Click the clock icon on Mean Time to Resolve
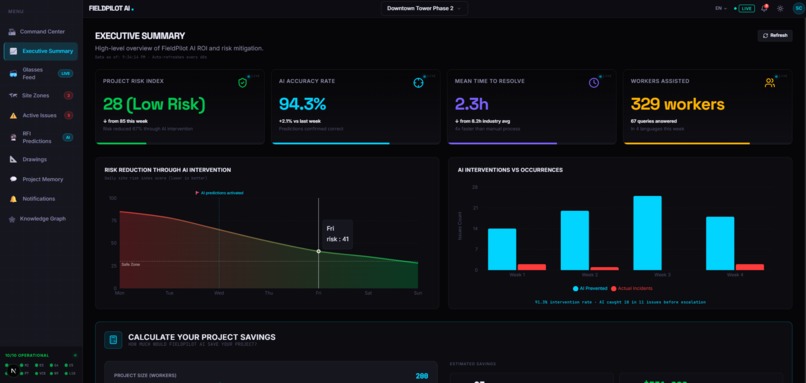The width and height of the screenshot is (806, 383). pos(594,83)
